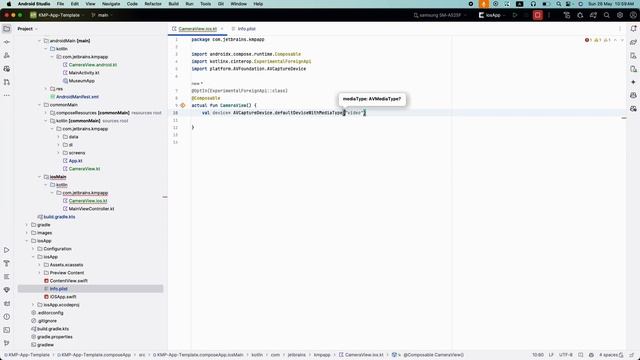
Task: Select MainActivity.kt in project tree
Action: (84, 73)
